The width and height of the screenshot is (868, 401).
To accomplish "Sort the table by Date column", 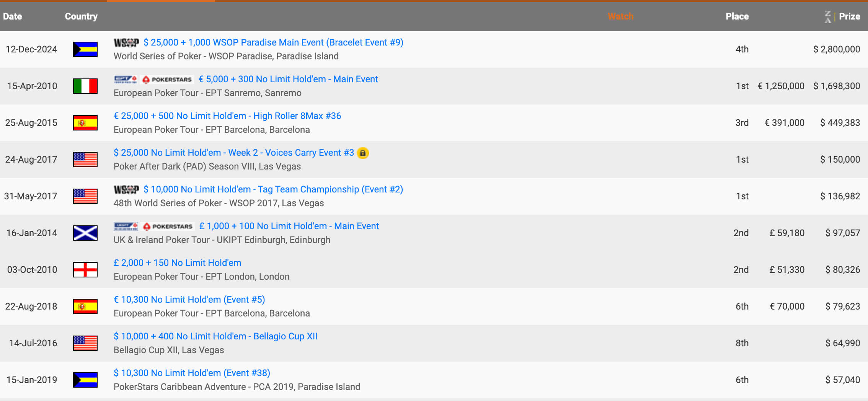I will tap(12, 16).
